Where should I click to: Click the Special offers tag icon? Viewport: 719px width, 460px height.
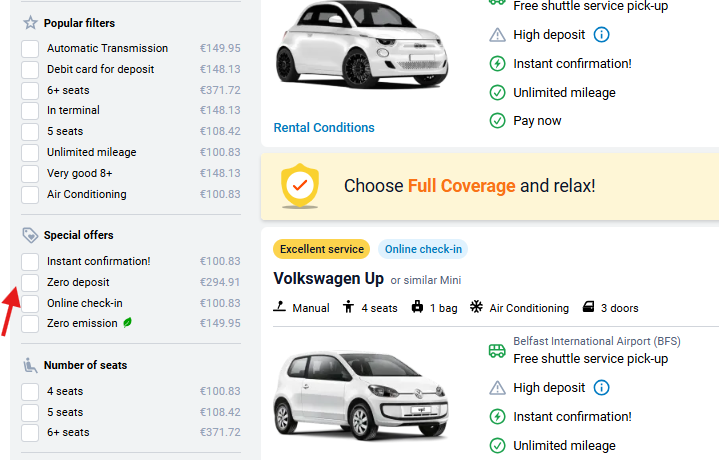tap(30, 235)
